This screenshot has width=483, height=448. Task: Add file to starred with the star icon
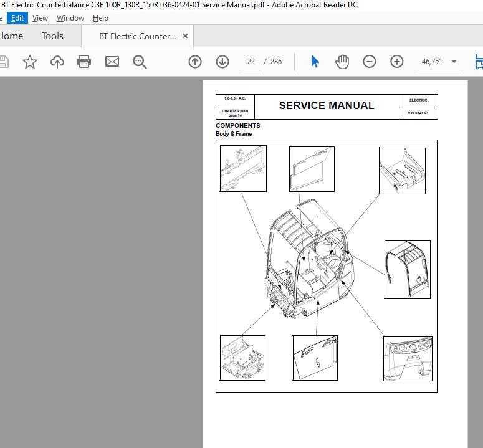(x=30, y=62)
